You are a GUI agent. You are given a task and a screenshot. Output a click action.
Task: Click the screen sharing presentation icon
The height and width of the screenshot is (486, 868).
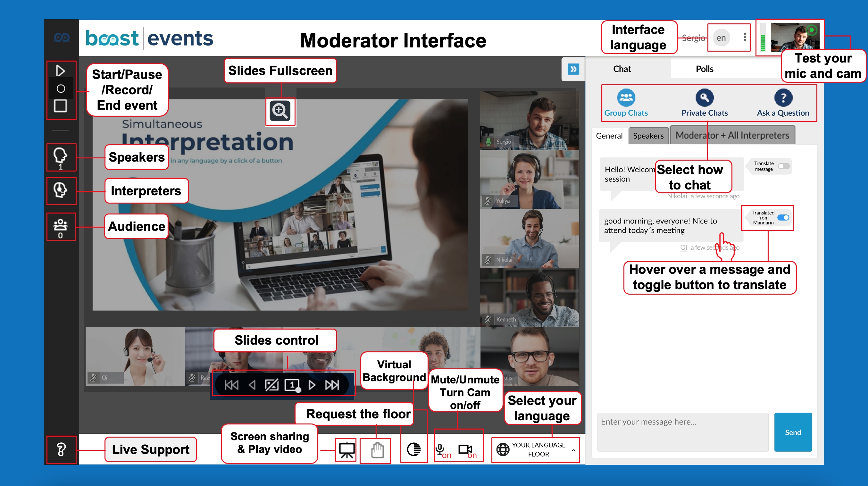[346, 450]
